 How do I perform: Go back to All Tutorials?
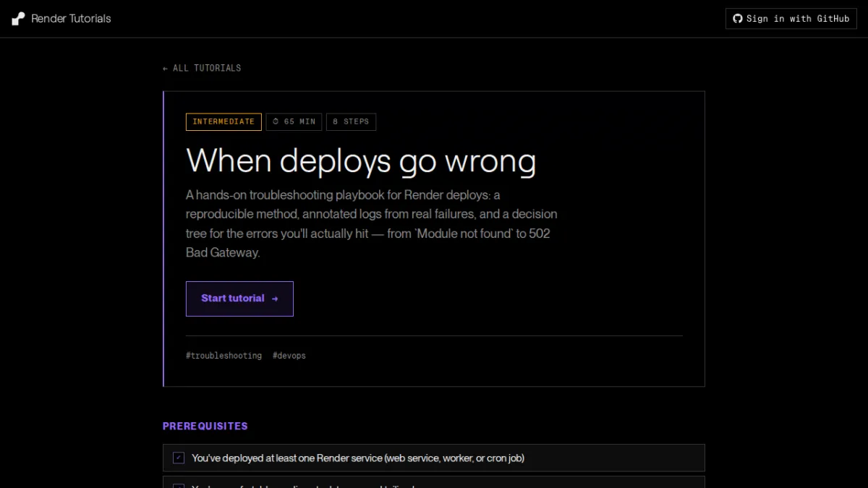(x=202, y=68)
